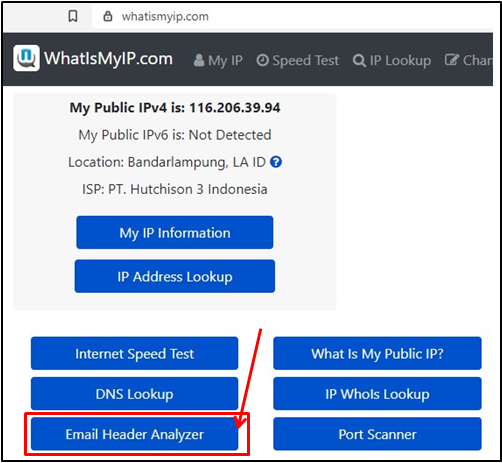Click the WhatIsMyIP.com logo icon

(26, 58)
